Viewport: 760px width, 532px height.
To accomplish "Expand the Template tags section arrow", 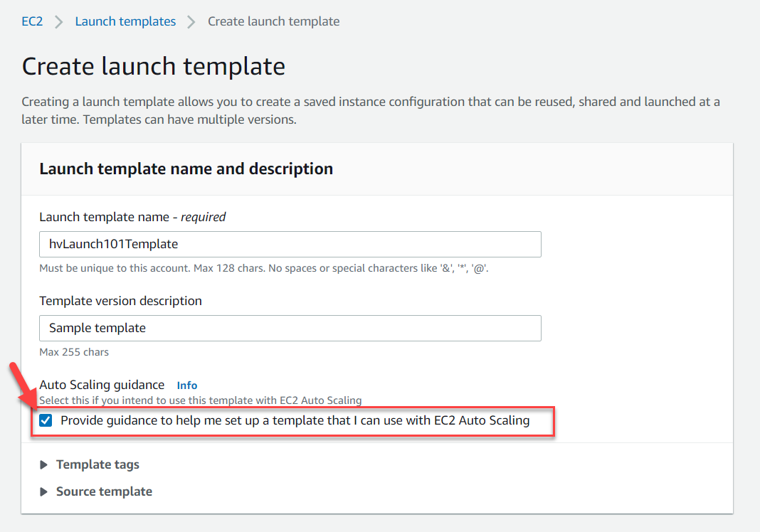I will [43, 464].
